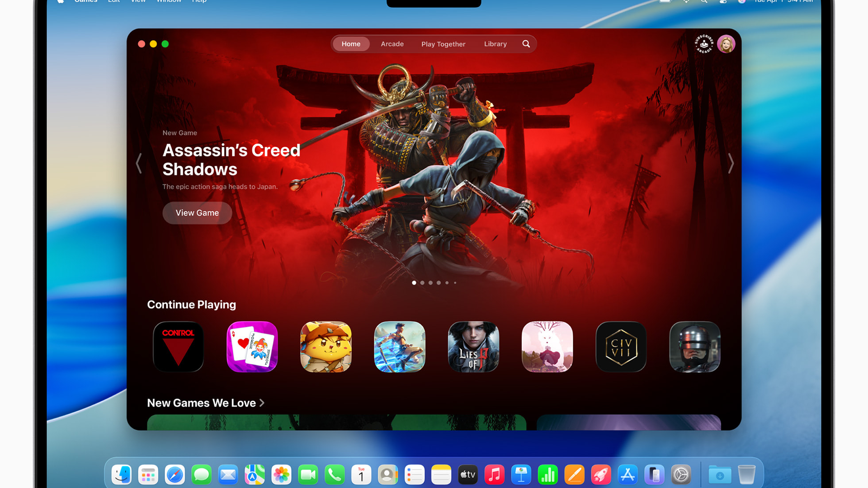Screen dimensions: 868x488
Task: Open System Settings from the Dock
Action: (x=681, y=475)
